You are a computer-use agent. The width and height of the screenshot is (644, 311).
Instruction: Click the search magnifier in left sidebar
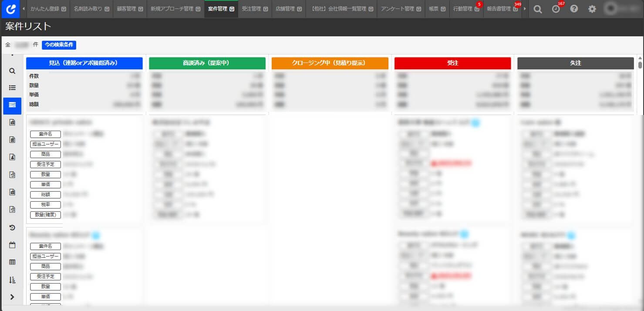pyautogui.click(x=12, y=71)
